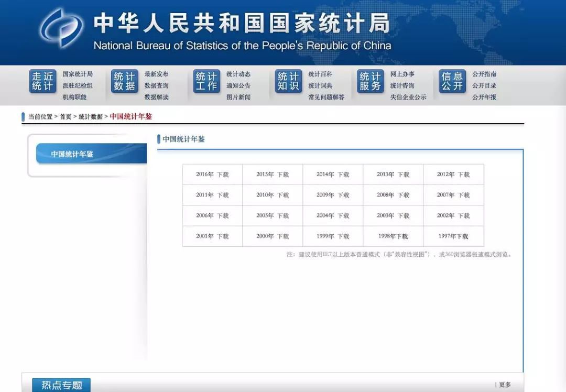
Task: Download the 2000年 yearbook
Action: pyautogui.click(x=283, y=236)
